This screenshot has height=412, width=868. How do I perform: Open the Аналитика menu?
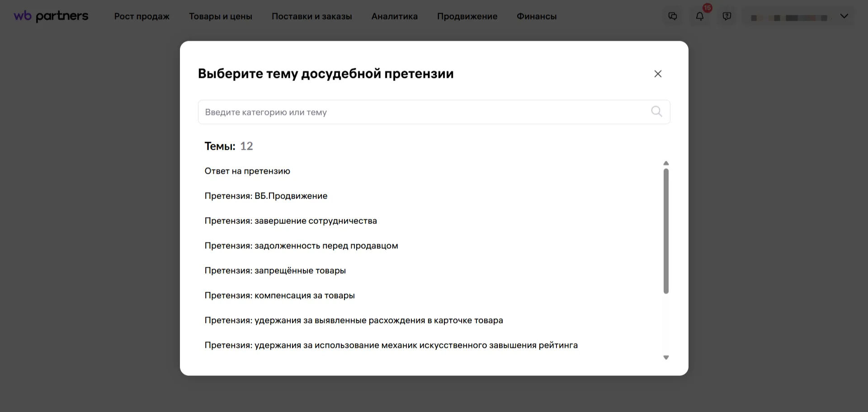(394, 16)
